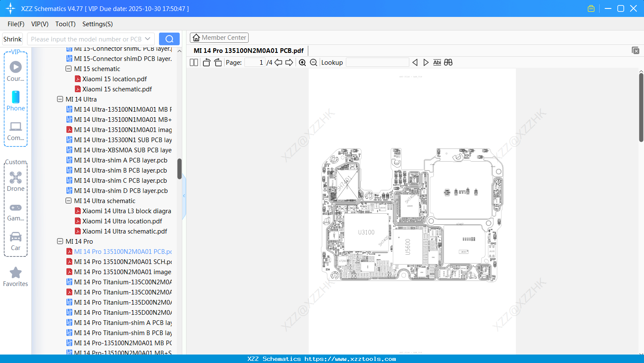The width and height of the screenshot is (644, 363).
Task: Zoom out of the PDF
Action: point(314,63)
